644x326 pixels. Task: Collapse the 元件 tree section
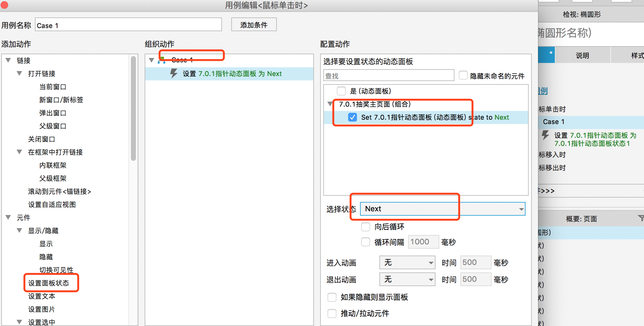tap(8, 217)
